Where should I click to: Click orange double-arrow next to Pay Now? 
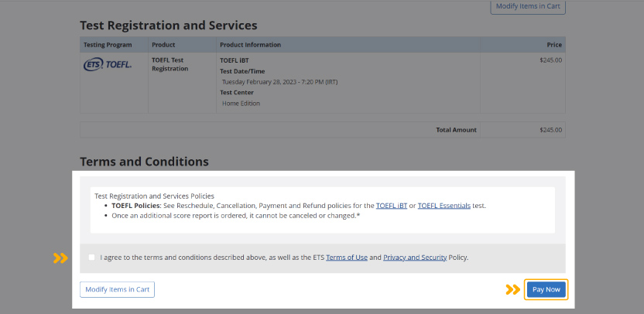tap(513, 290)
